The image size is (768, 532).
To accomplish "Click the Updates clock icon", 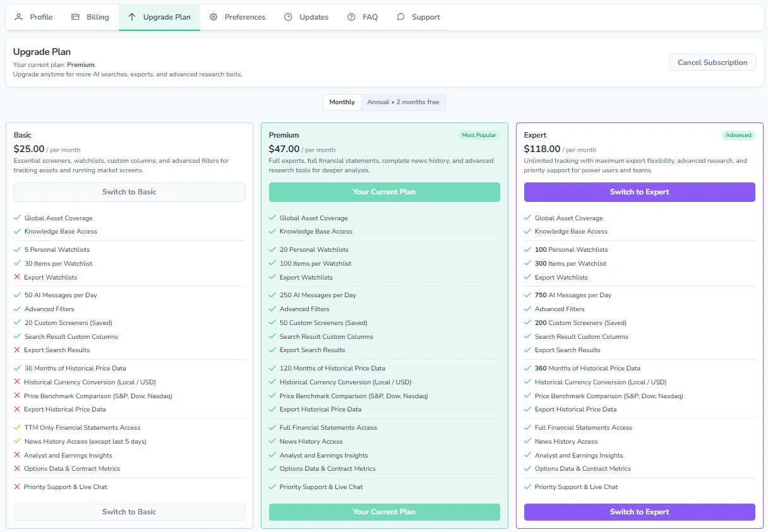I will pyautogui.click(x=287, y=17).
